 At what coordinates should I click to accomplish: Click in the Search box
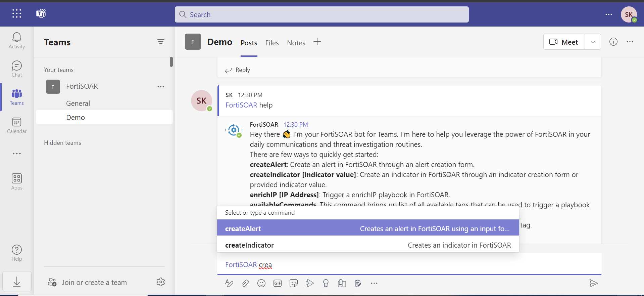[321, 14]
